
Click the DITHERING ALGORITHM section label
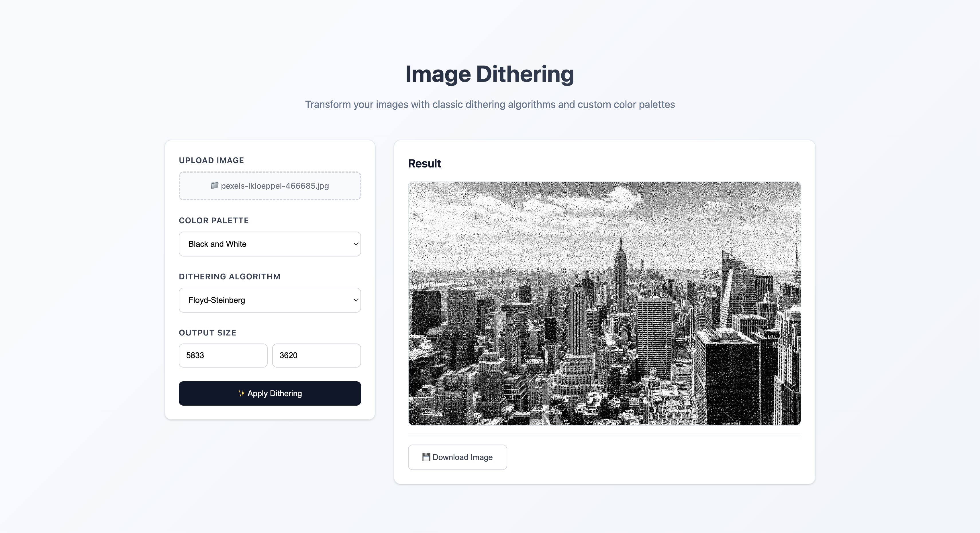[230, 277]
